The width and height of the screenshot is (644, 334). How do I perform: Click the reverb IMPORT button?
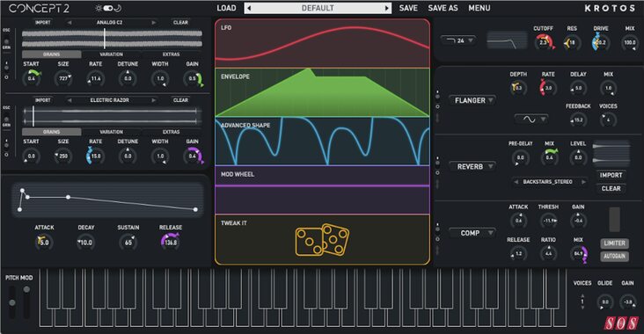611,175
